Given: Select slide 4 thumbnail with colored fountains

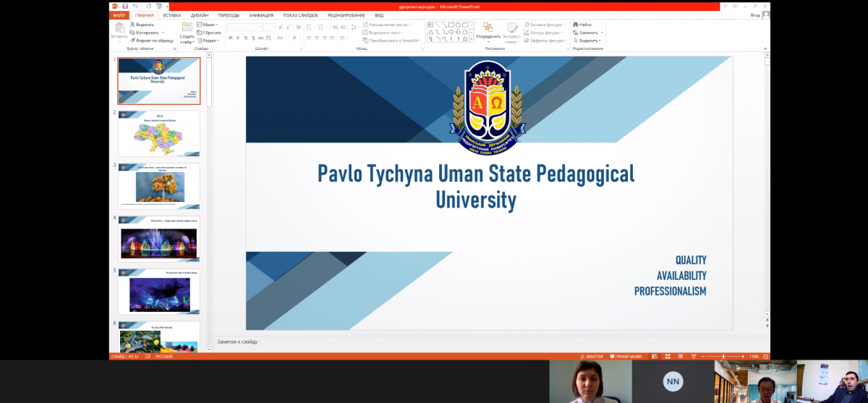Looking at the screenshot, I should click(x=159, y=239).
